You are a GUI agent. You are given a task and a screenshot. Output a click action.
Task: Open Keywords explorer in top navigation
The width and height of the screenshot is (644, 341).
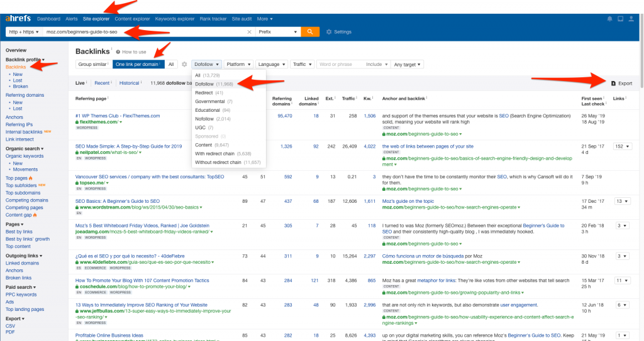[x=175, y=19]
